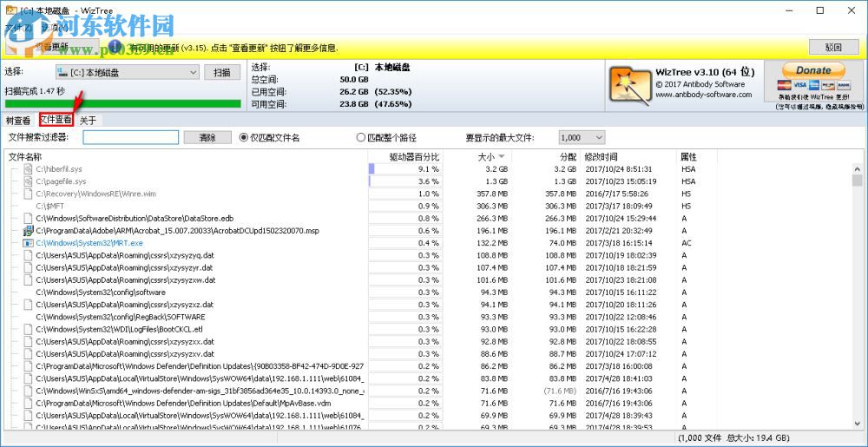Click the 扫描完成 1.47 秒 status text
The image size is (868, 447).
point(35,91)
